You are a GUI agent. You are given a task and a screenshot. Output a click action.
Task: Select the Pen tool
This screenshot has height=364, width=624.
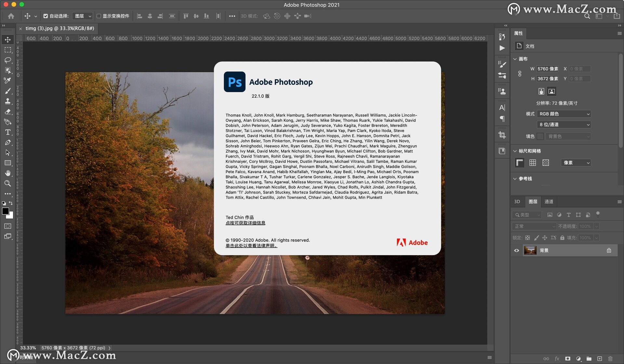pos(7,142)
